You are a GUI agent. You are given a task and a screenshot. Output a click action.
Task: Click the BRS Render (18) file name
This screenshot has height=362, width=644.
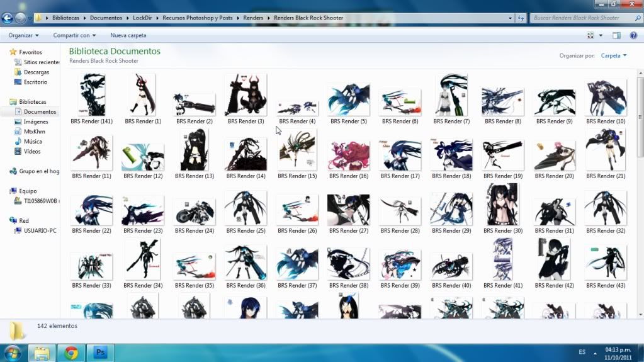coord(451,176)
